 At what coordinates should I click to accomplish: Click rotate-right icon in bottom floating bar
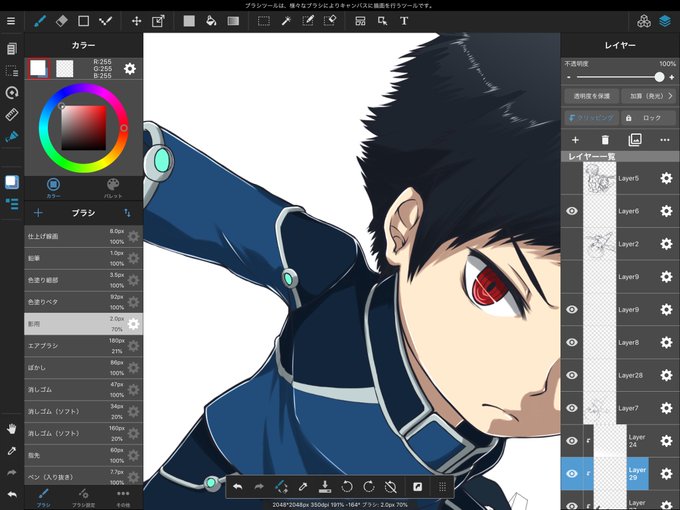click(x=369, y=487)
